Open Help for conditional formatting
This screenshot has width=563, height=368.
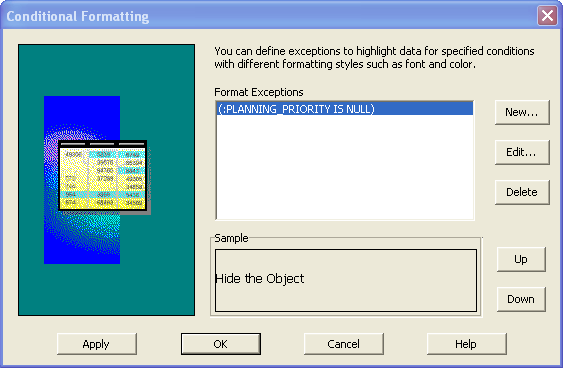click(x=467, y=344)
